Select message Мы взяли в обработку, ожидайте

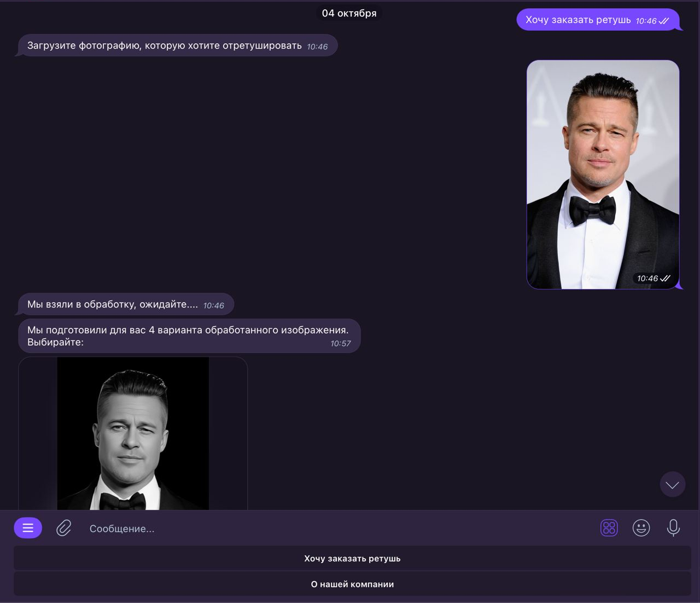126,304
